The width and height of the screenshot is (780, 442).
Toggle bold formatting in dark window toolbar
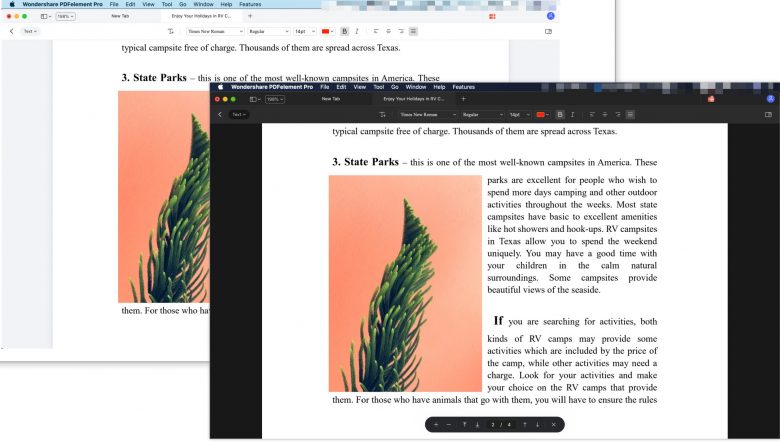click(x=560, y=115)
